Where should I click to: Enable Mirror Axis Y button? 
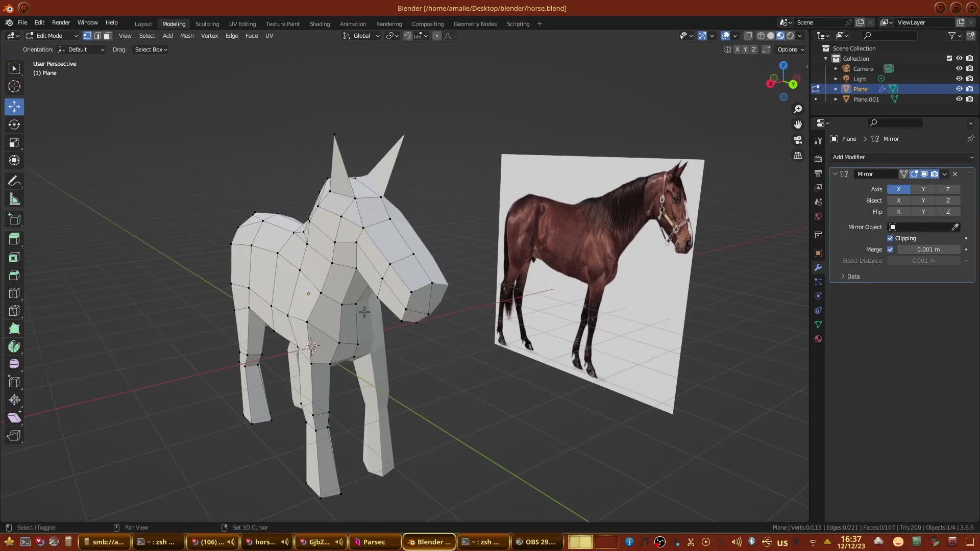click(x=923, y=189)
